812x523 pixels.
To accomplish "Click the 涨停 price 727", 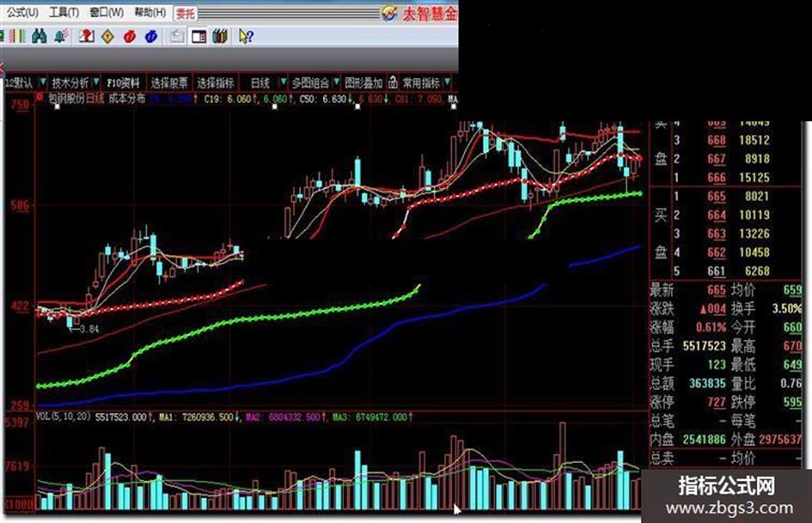I will [x=717, y=403].
